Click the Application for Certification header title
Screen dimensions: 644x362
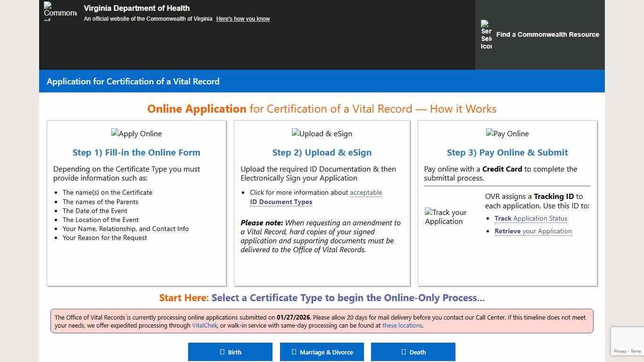tap(133, 82)
